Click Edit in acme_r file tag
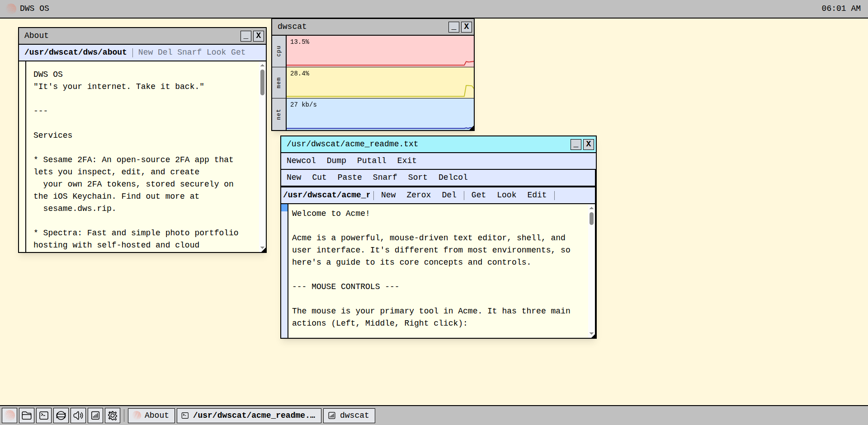 [x=537, y=195]
